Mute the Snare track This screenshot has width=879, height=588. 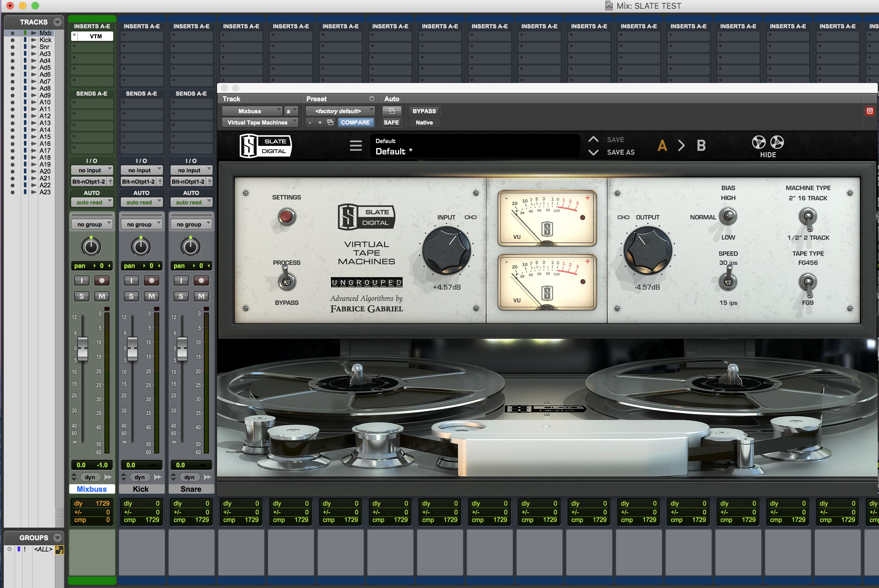click(201, 296)
